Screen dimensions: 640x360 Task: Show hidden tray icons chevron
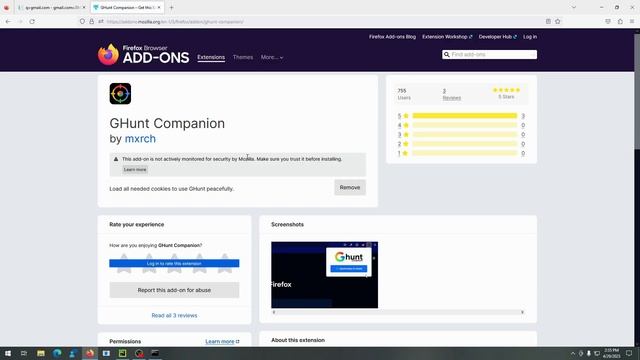tap(573, 353)
